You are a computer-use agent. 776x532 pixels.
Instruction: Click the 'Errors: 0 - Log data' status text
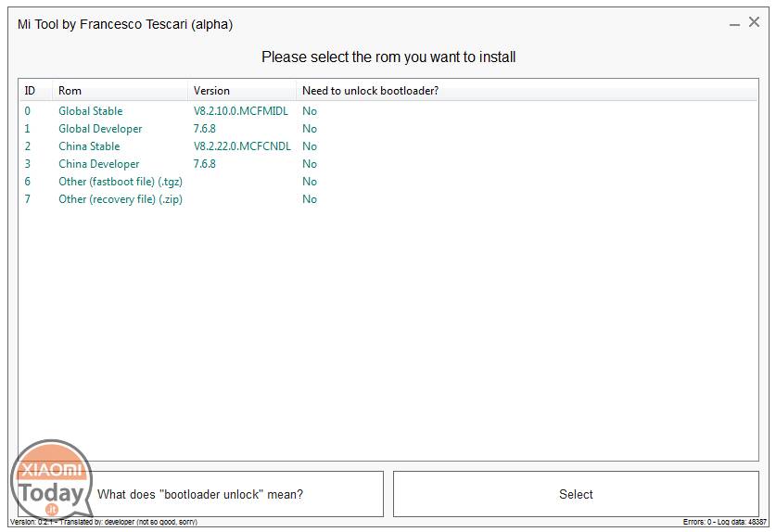coord(724,522)
